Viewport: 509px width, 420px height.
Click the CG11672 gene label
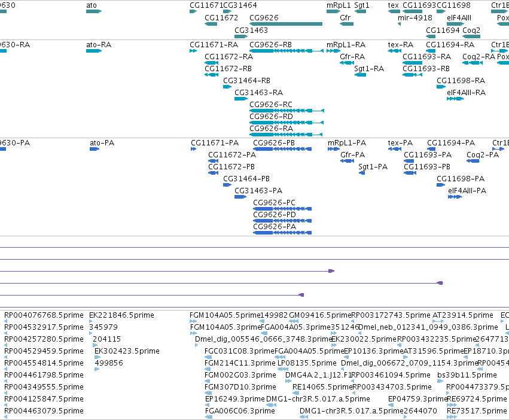coord(221,18)
